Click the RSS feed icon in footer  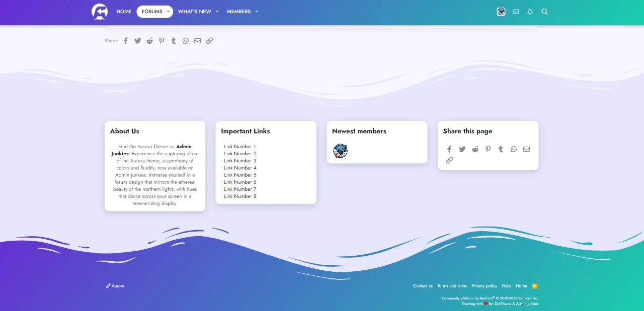pos(535,286)
